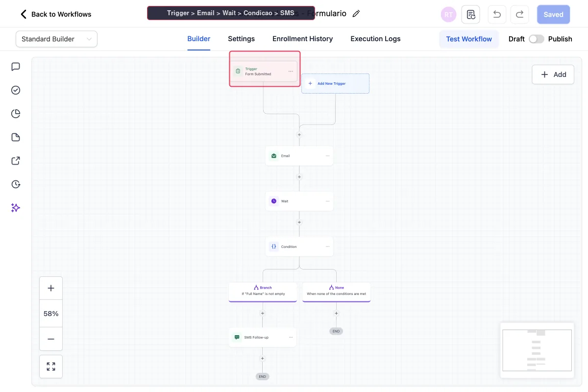This screenshot has height=392, width=588.
Task: Open the Standard Builder dropdown
Action: click(x=56, y=39)
